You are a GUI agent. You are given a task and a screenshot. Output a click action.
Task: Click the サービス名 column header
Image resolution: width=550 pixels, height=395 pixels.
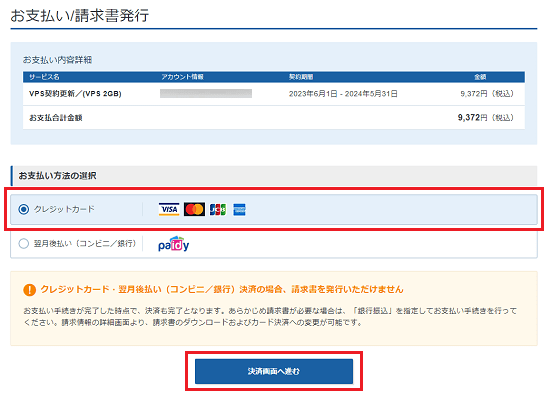(44, 77)
